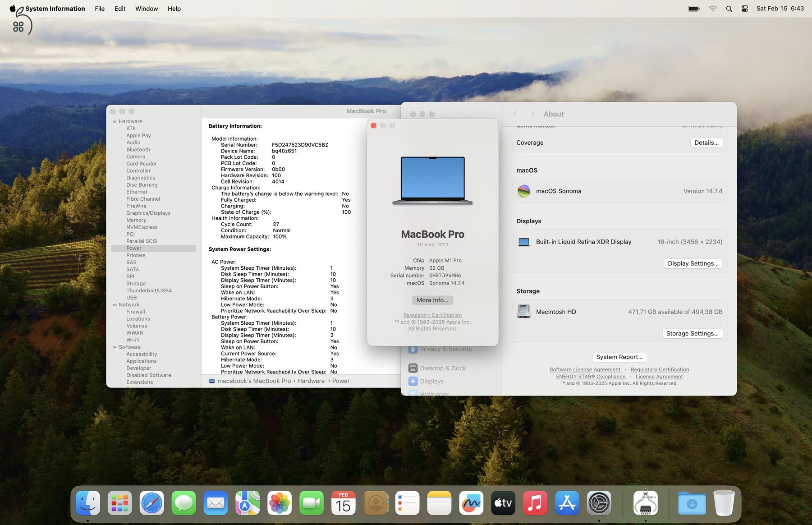Open Reminders app in Dock
This screenshot has width=812, height=525.
pos(408,503)
